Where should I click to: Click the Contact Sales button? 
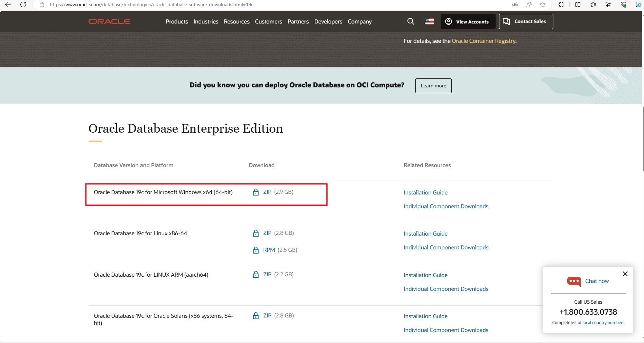pos(526,21)
